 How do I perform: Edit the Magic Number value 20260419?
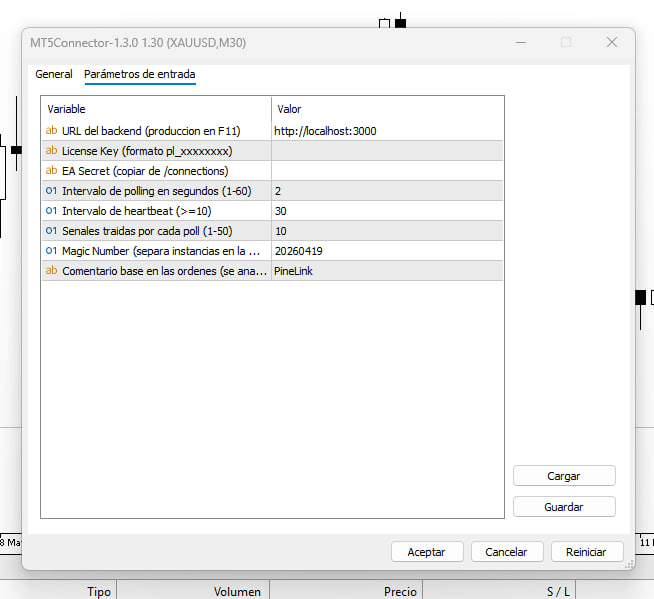[x=387, y=251]
